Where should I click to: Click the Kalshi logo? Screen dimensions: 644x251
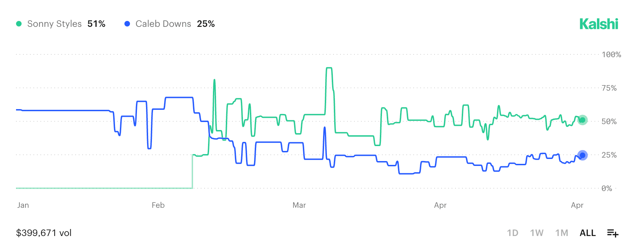[x=599, y=24]
